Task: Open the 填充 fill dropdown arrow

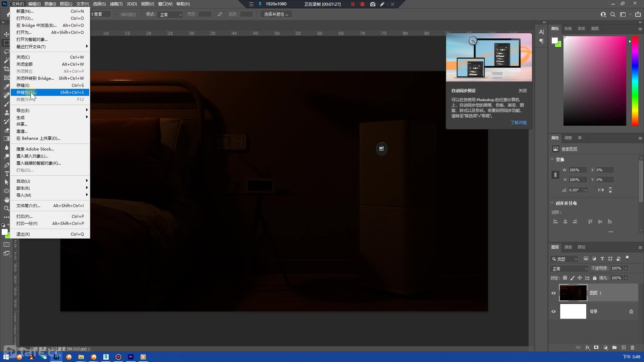Action: (626, 278)
